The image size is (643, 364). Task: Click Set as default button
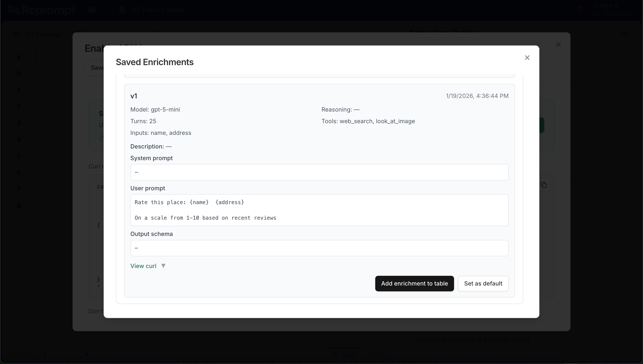[483, 284]
